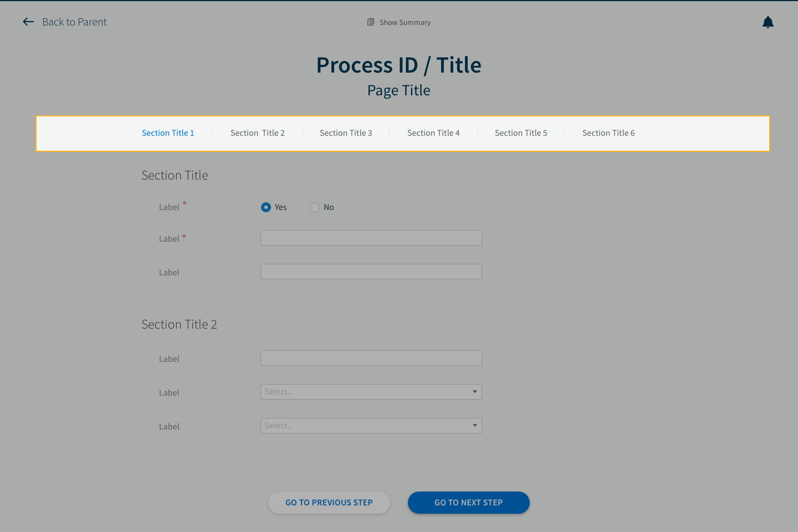Open the notification bell
The height and width of the screenshot is (532, 798).
[x=768, y=22]
